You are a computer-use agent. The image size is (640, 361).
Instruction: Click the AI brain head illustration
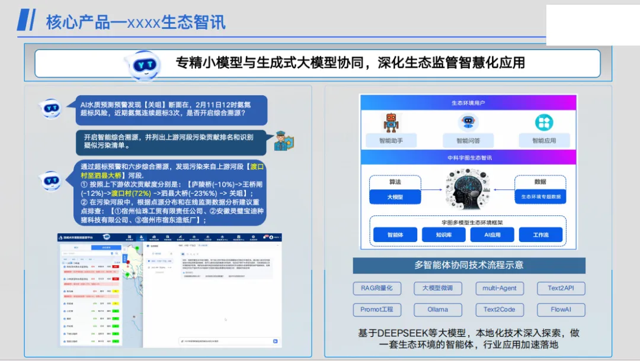[467, 190]
